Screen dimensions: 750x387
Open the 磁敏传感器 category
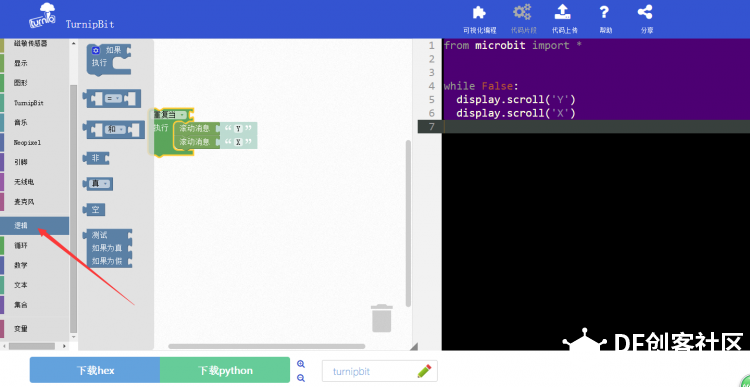point(31,44)
